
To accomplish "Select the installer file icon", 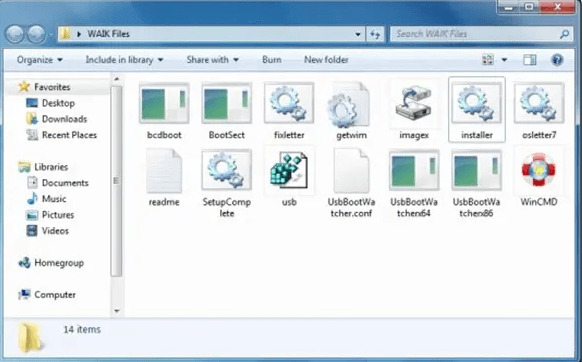I will click(477, 103).
